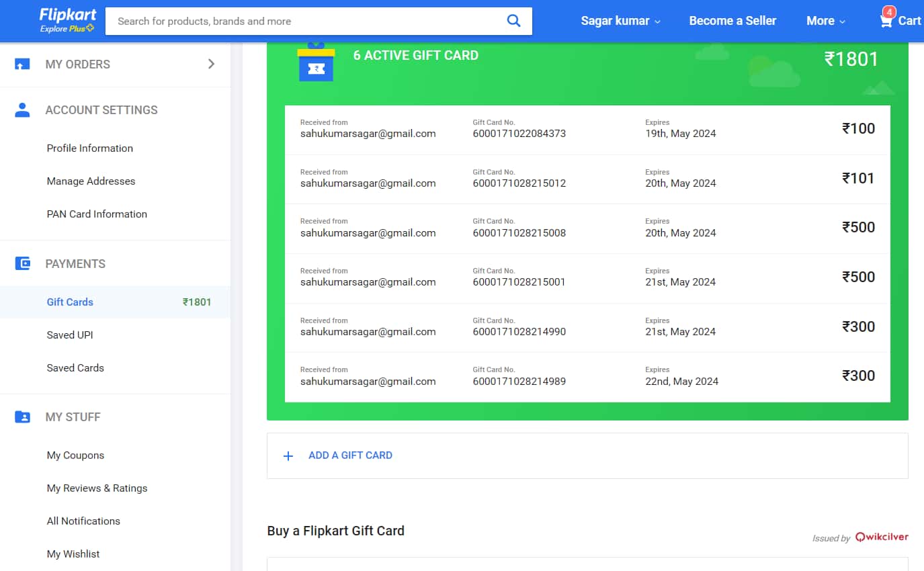
Task: Click gift card number 6000171028214990
Action: click(519, 332)
